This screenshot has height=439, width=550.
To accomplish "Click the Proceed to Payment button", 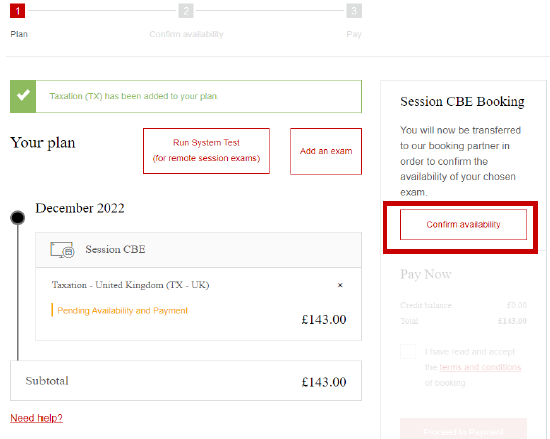I will [463, 430].
